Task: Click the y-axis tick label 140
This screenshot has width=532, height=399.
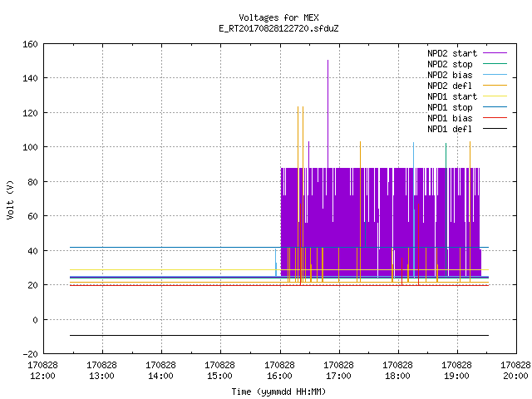Action: (x=30, y=78)
